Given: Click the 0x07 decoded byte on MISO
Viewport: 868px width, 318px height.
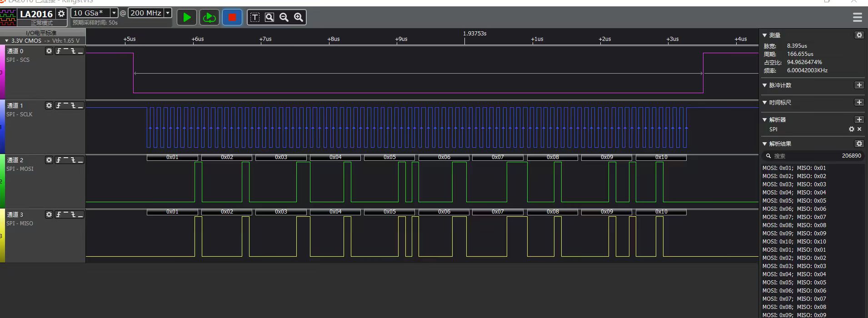Looking at the screenshot, I should point(498,212).
